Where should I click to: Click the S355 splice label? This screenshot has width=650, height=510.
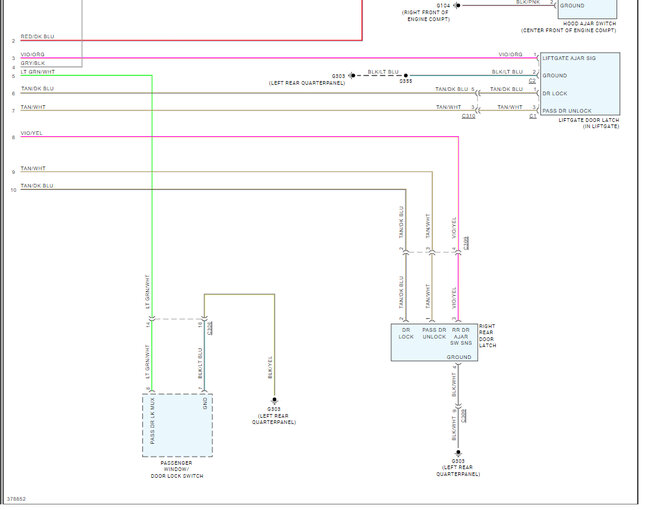coord(405,81)
